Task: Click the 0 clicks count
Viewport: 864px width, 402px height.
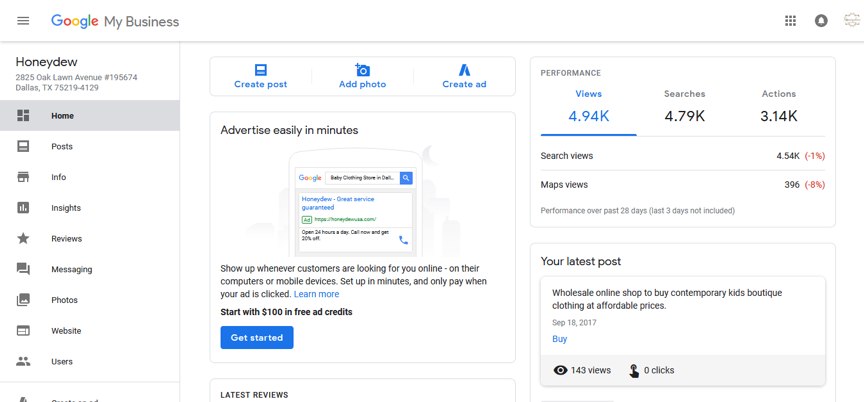Action: [659, 371]
